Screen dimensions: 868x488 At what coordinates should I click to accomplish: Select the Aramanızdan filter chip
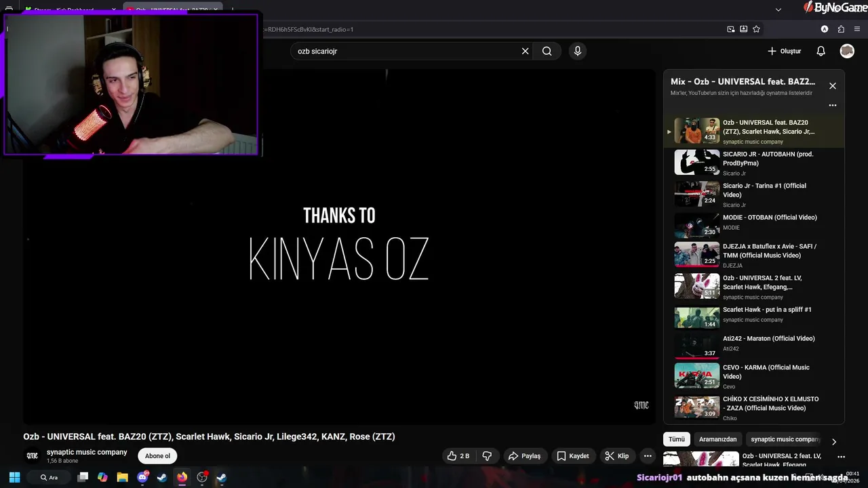[717, 439]
